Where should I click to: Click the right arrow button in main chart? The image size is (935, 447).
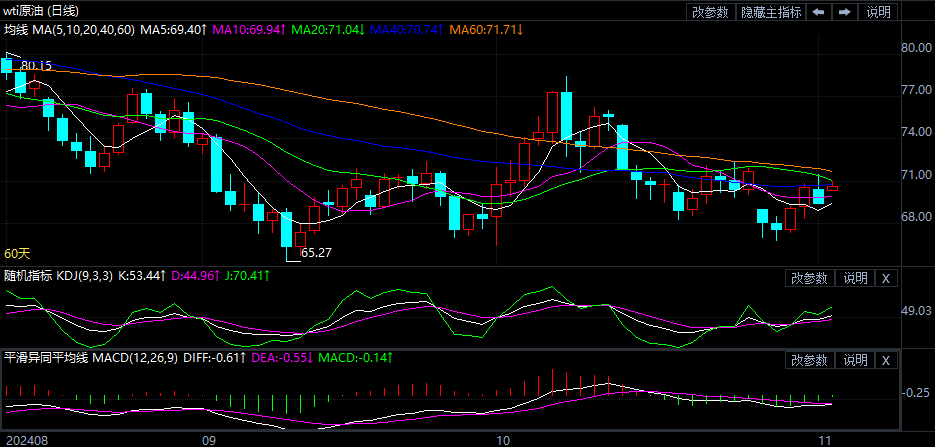pos(845,12)
